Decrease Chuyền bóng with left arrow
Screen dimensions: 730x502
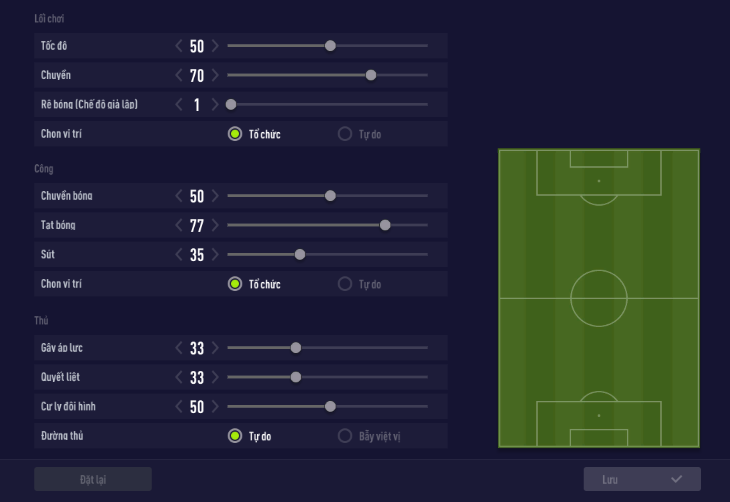click(x=179, y=196)
